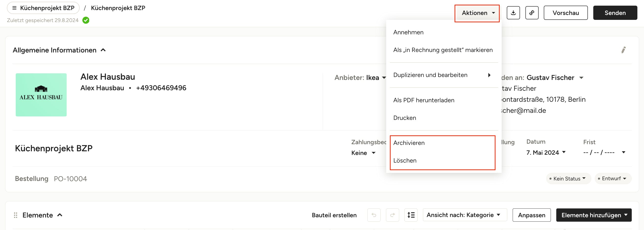Open the Entwurf status dropdown
Viewport: 644px width, 230px height.
(613, 179)
